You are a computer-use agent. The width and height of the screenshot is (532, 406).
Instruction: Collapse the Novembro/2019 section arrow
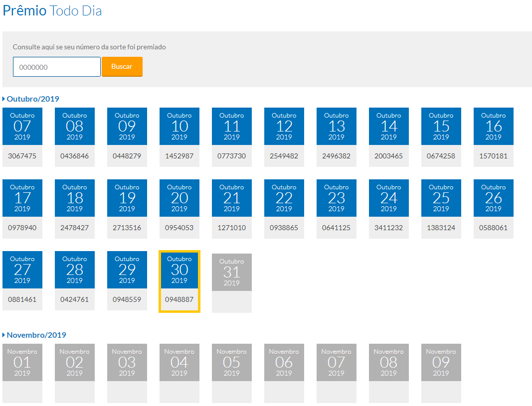4,335
